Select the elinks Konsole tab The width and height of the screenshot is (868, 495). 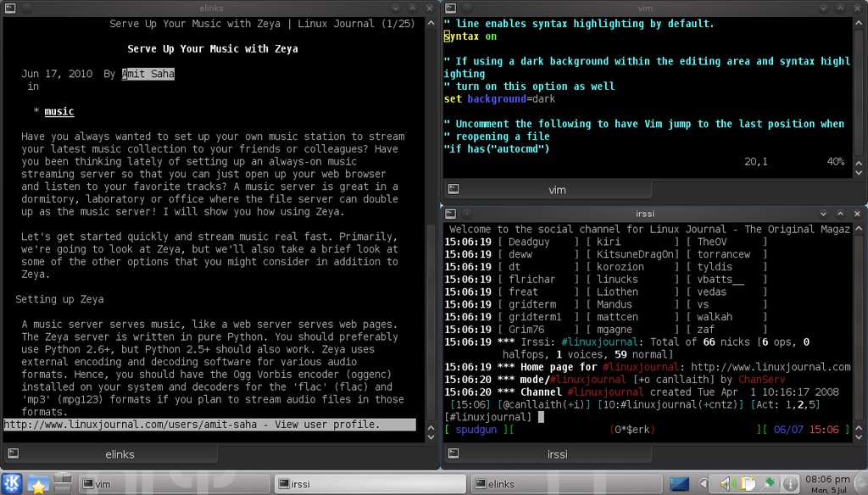[x=119, y=454]
